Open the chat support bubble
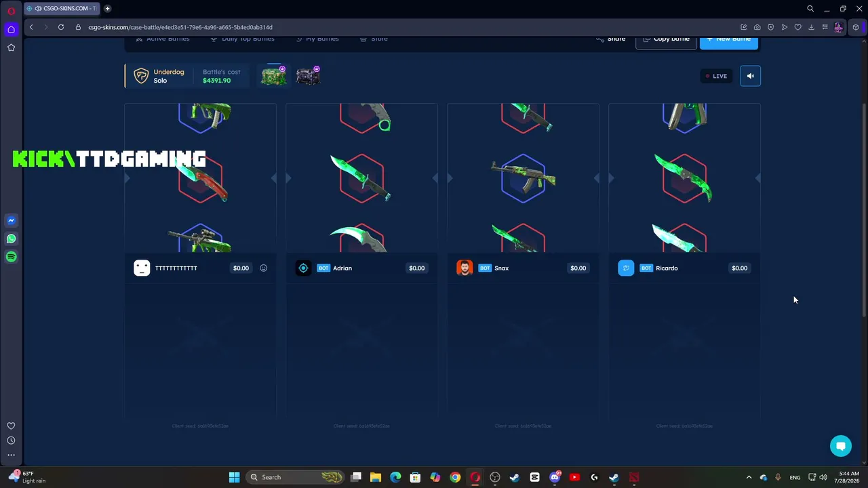The height and width of the screenshot is (488, 868). click(x=841, y=445)
